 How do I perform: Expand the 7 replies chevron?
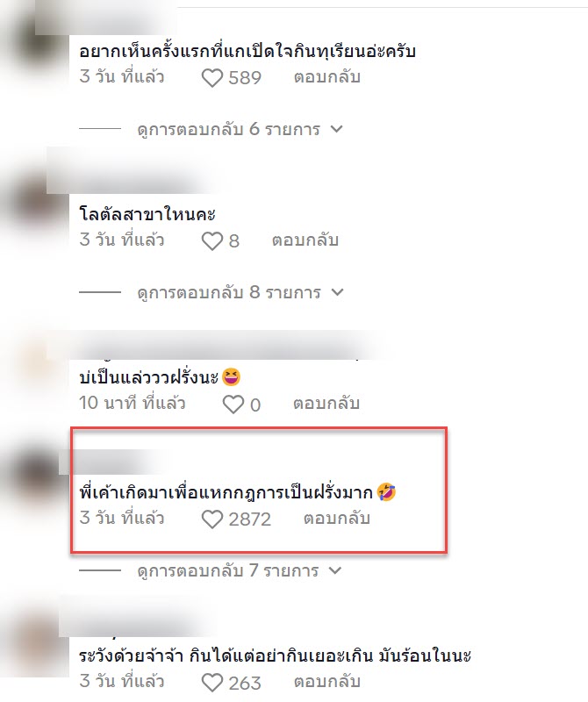pos(335,571)
